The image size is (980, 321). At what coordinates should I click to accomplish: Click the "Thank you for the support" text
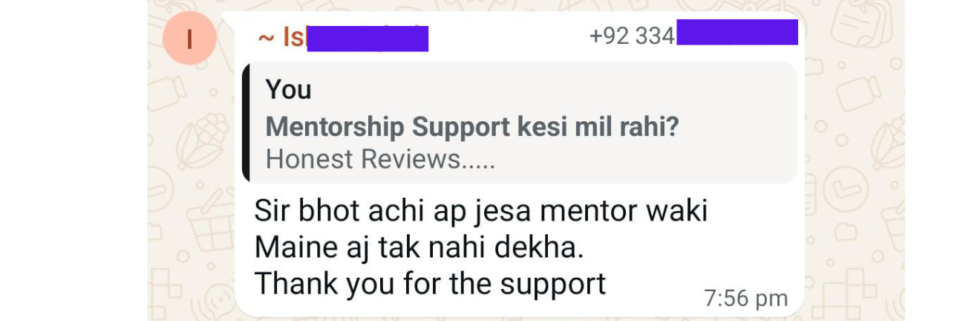coord(431,283)
